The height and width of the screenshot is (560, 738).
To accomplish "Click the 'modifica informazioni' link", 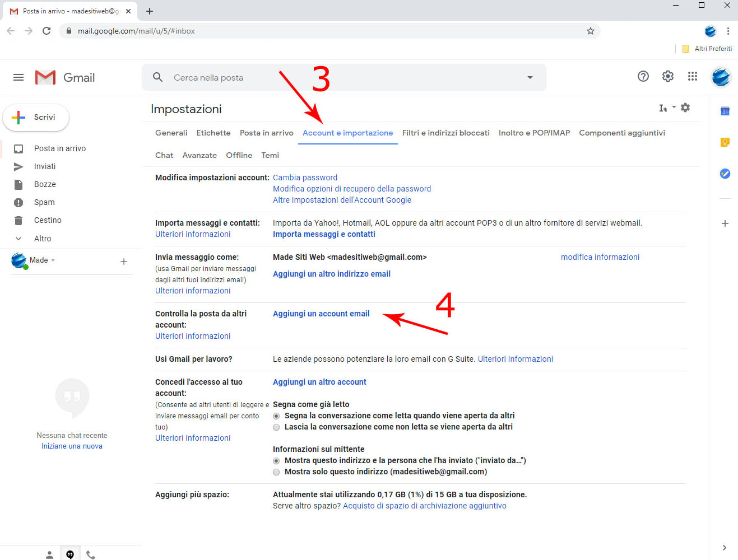I will pos(600,257).
